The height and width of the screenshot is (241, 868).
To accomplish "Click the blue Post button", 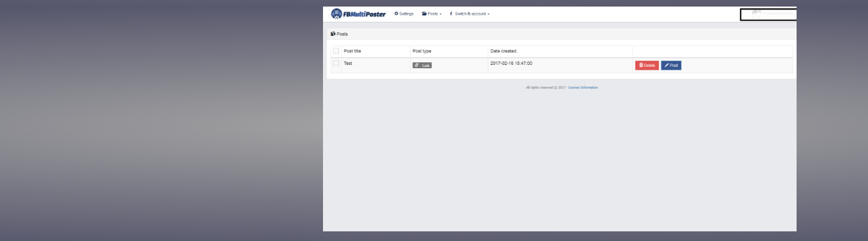I will [671, 65].
